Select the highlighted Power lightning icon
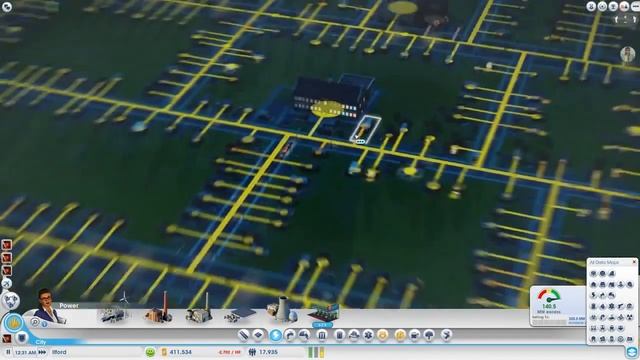This screenshot has height=360, width=640. (276, 335)
